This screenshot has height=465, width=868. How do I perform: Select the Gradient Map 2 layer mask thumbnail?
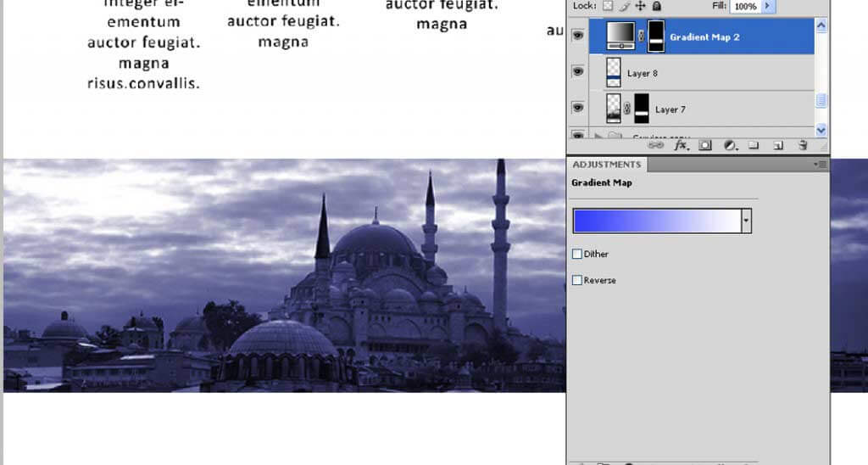[x=656, y=36]
